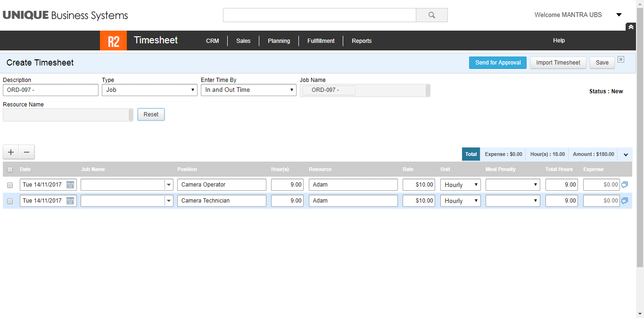The width and height of the screenshot is (644, 318).
Task: Switch to the Total tab
Action: pos(471,154)
